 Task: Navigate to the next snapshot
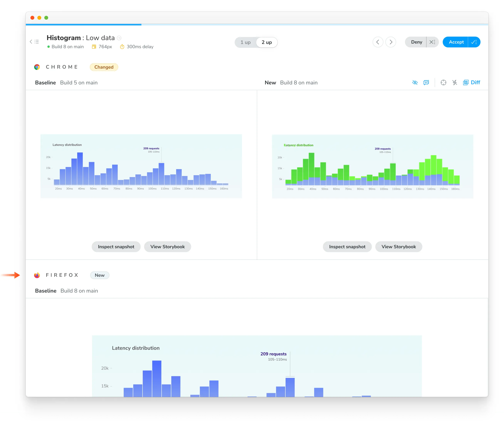(391, 42)
